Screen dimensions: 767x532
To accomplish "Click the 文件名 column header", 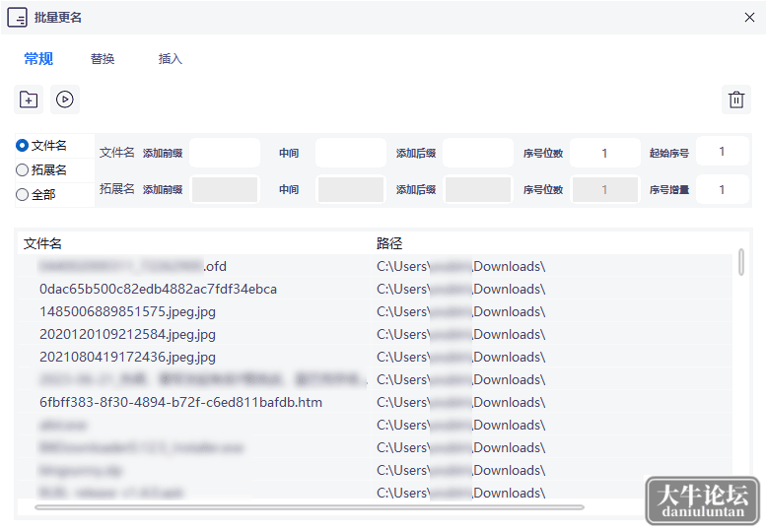I will pos(42,243).
